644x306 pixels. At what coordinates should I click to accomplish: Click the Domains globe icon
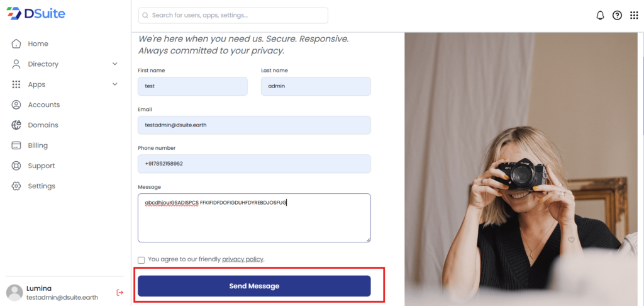click(x=16, y=125)
